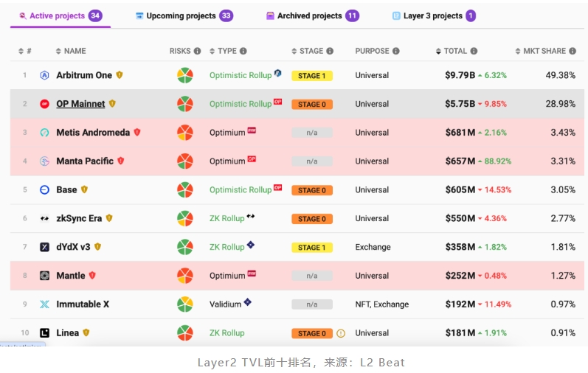Screen dimensions: 588x373
Task: Click the STAGE 1 badge for Arbitrum One
Action: (x=312, y=76)
